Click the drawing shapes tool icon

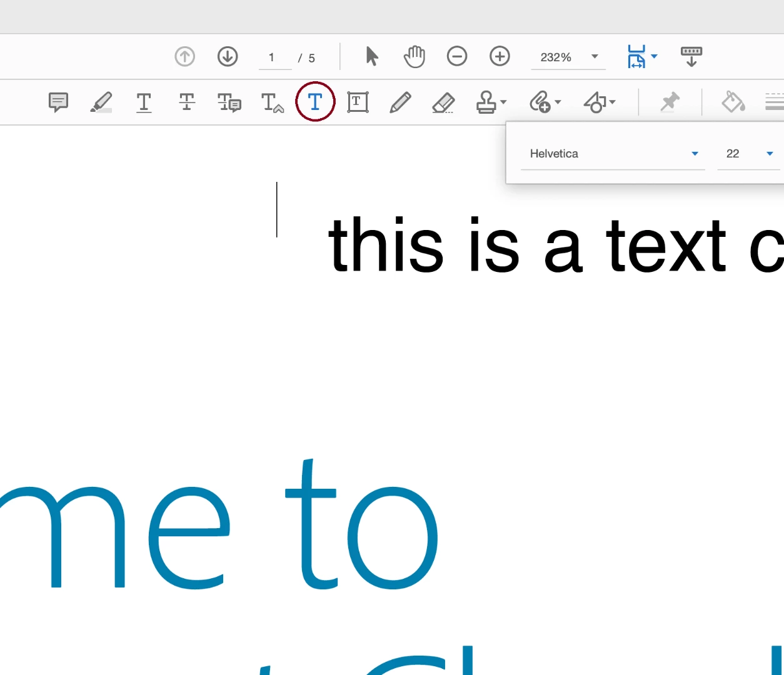pyautogui.click(x=595, y=102)
